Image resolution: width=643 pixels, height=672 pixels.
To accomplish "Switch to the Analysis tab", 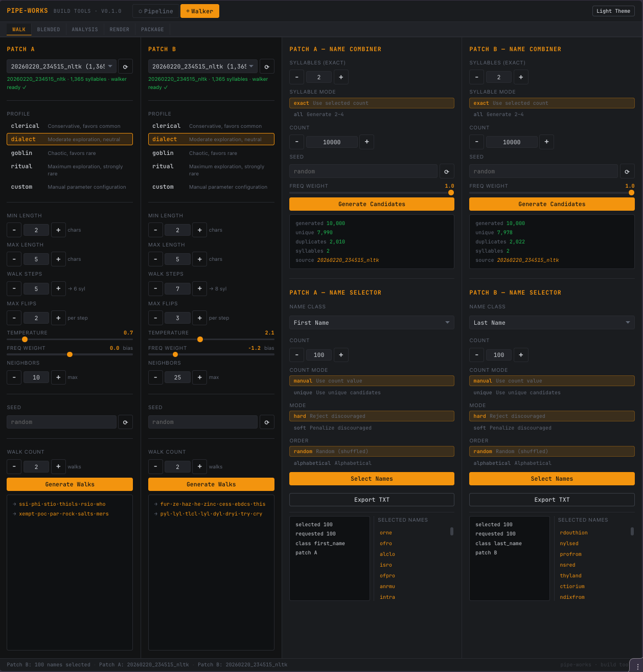I will click(x=85, y=30).
